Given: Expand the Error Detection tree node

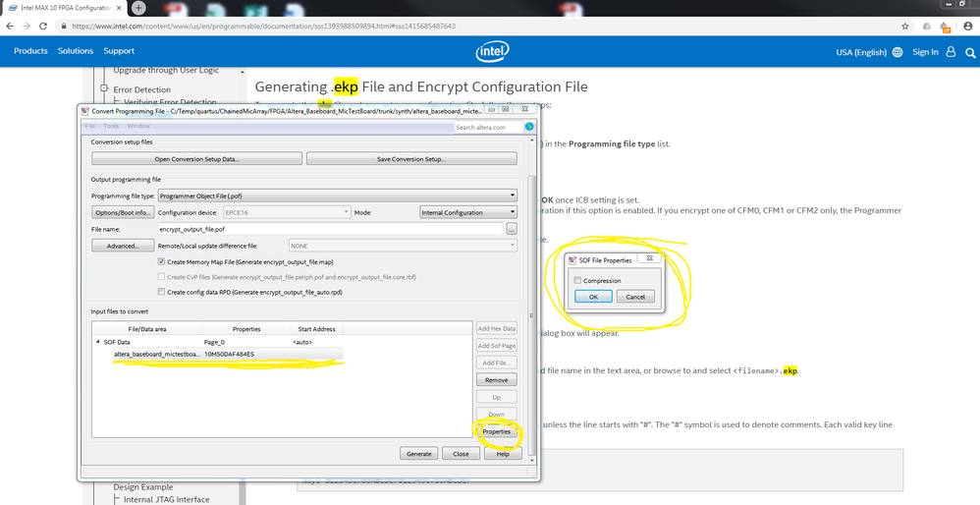Looking at the screenshot, I should pos(104,88).
